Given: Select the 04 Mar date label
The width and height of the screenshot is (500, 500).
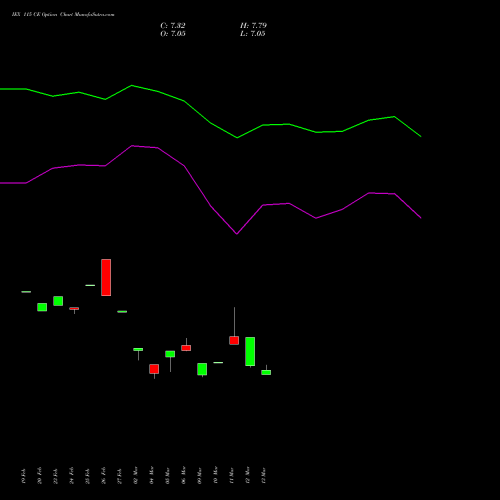Looking at the screenshot, I should (x=151, y=476).
